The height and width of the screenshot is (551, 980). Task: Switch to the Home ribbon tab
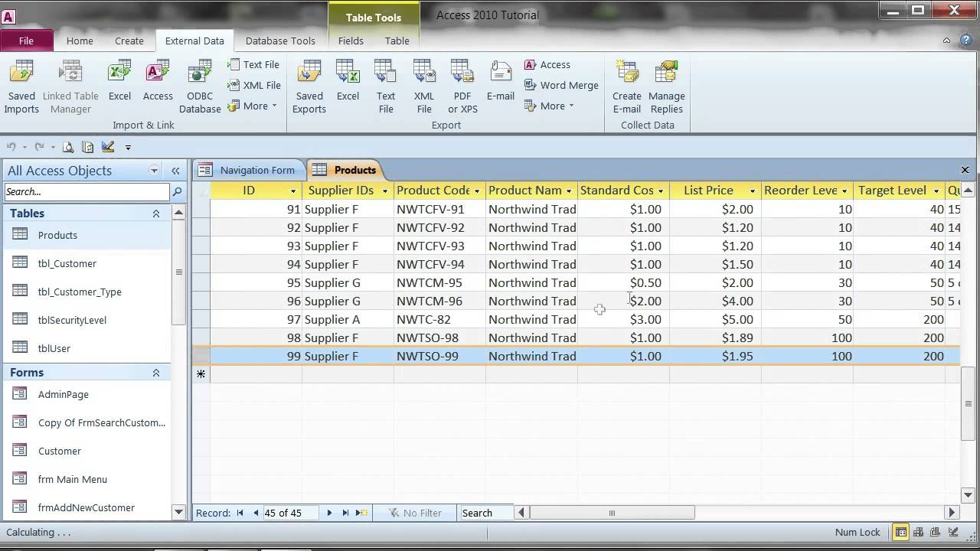(x=80, y=41)
